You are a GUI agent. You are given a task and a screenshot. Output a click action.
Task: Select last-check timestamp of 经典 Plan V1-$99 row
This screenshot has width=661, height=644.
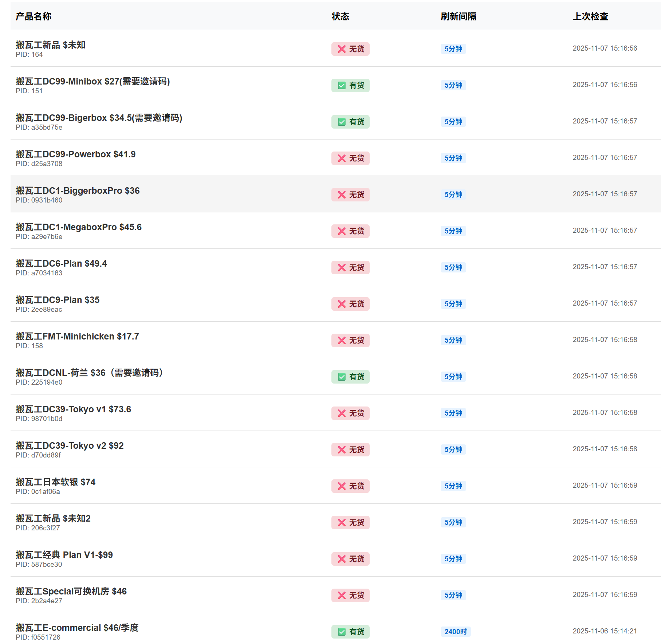pos(605,558)
